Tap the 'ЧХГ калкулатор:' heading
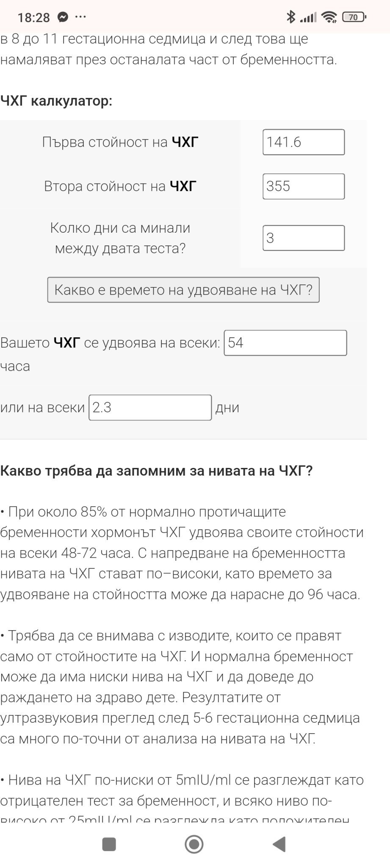This screenshot has width=390, height=868. point(56,101)
